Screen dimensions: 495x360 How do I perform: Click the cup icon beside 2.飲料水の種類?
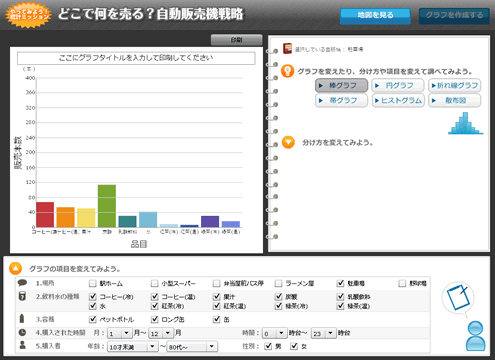22,296
